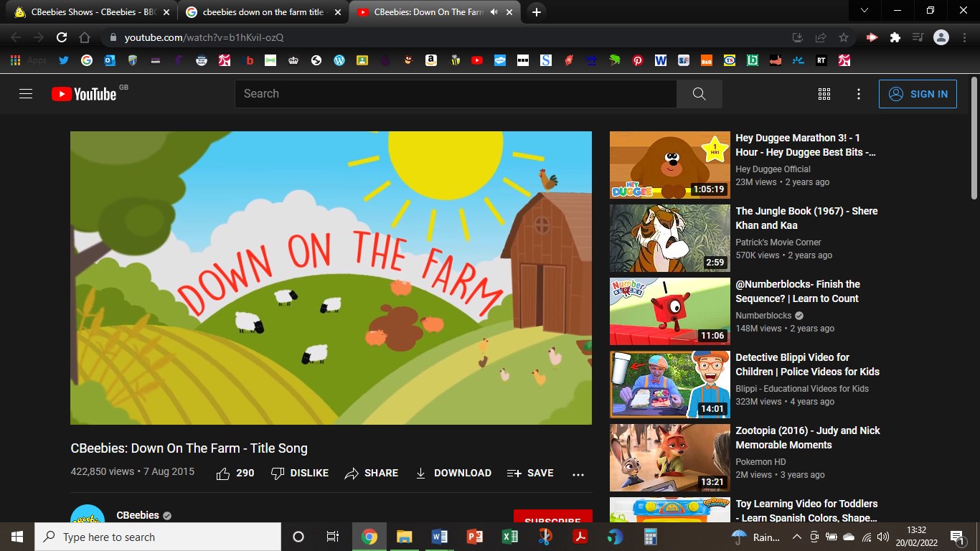Click Hey Duggee Official channel name
The image size is (980, 551).
pos(773,169)
